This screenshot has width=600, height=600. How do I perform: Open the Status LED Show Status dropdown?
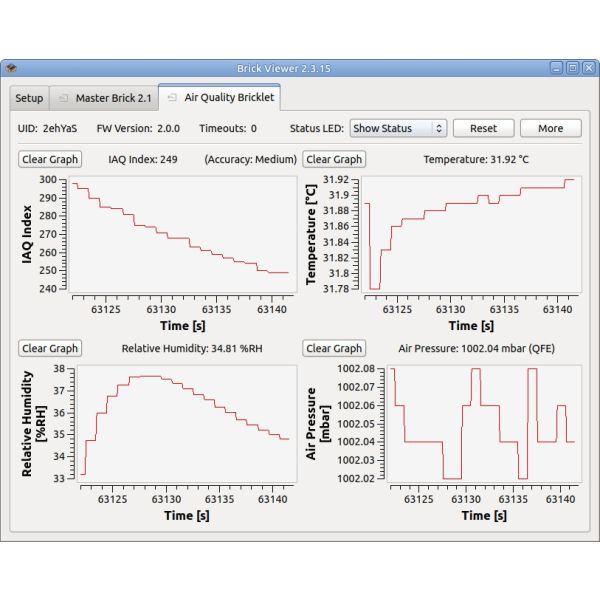[398, 128]
